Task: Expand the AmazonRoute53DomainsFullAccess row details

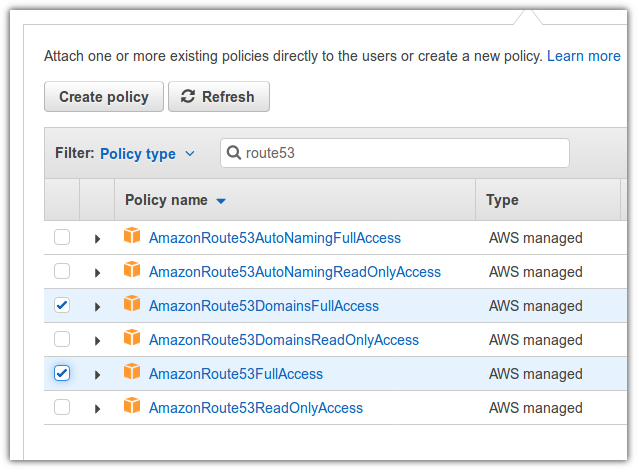Action: [97, 307]
